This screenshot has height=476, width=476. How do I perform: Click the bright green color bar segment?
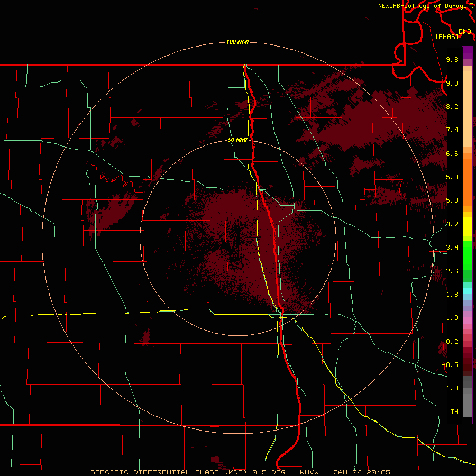point(467,255)
